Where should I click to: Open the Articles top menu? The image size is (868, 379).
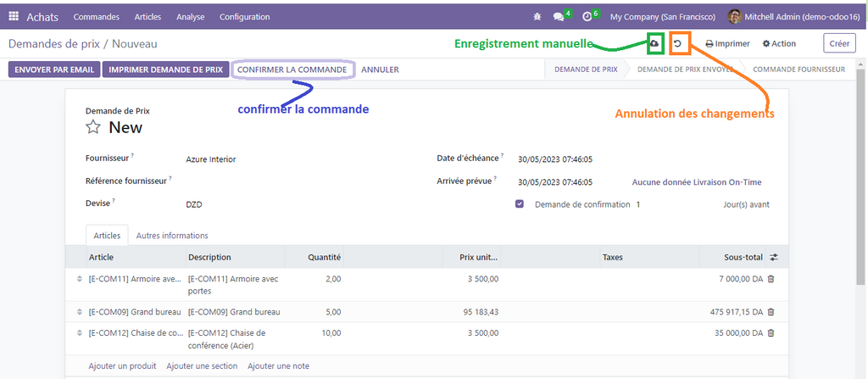click(x=147, y=17)
